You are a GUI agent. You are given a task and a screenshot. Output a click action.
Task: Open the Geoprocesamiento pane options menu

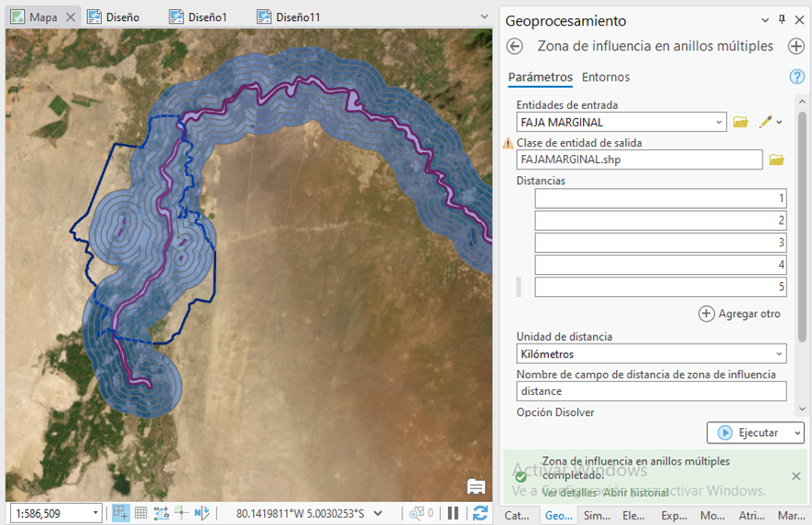tap(765, 20)
